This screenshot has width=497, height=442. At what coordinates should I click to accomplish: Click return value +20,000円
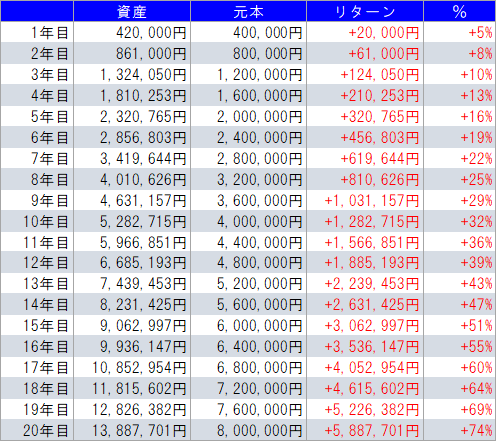(384, 33)
